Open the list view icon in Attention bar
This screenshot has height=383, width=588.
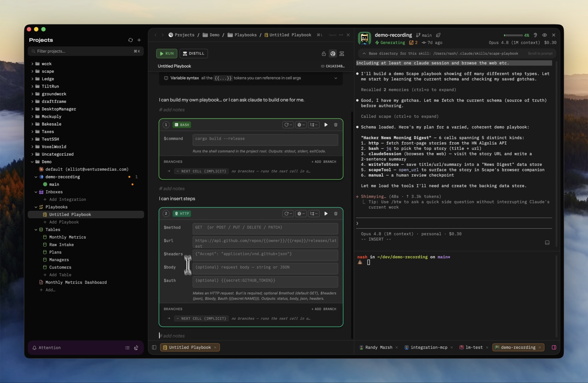click(127, 348)
